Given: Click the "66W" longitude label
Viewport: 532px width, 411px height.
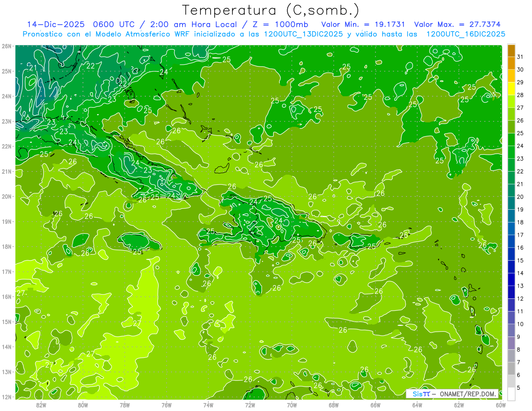Looking at the screenshot, I should pos(376,405).
